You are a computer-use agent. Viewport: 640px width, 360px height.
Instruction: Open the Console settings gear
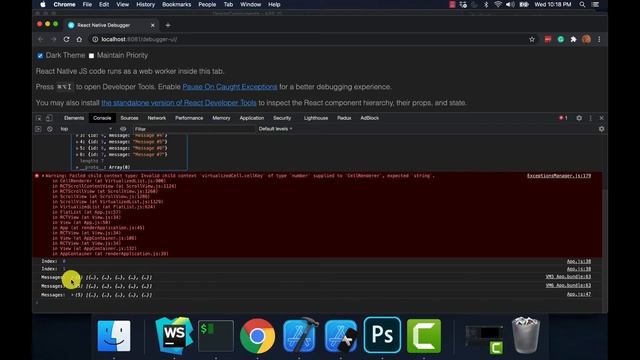tap(601, 129)
